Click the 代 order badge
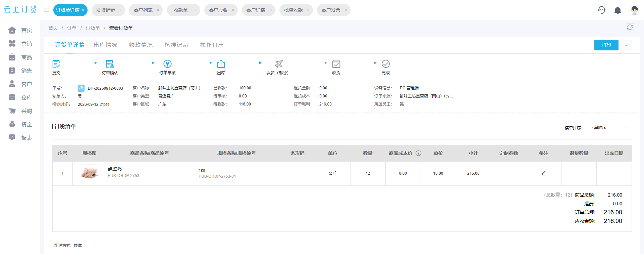This screenshot has height=254, width=644. point(81,88)
